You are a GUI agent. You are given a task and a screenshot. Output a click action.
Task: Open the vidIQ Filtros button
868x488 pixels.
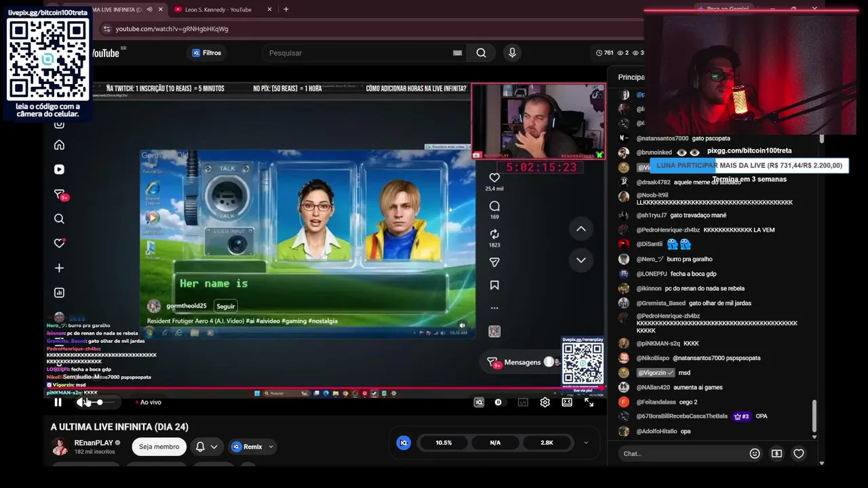click(207, 53)
